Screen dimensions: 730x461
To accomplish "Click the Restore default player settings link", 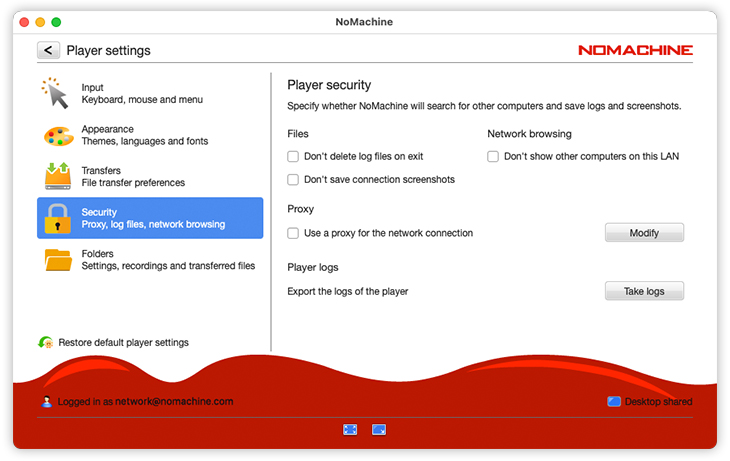I will [123, 343].
